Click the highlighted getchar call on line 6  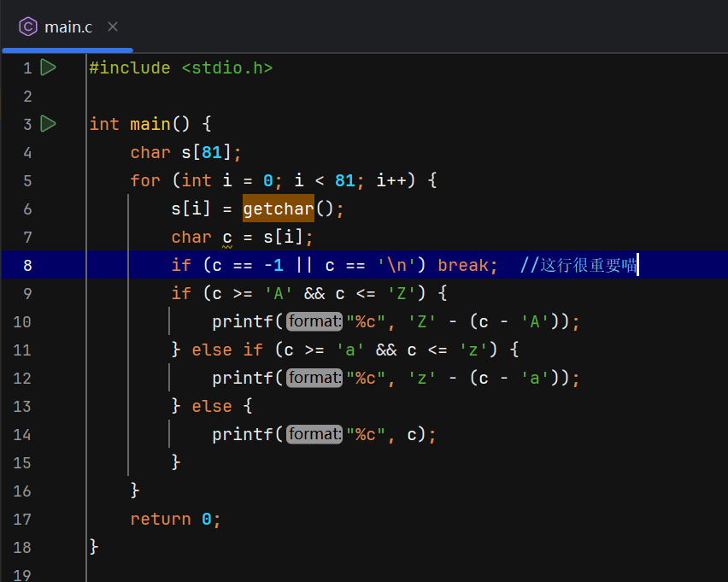pos(278,209)
